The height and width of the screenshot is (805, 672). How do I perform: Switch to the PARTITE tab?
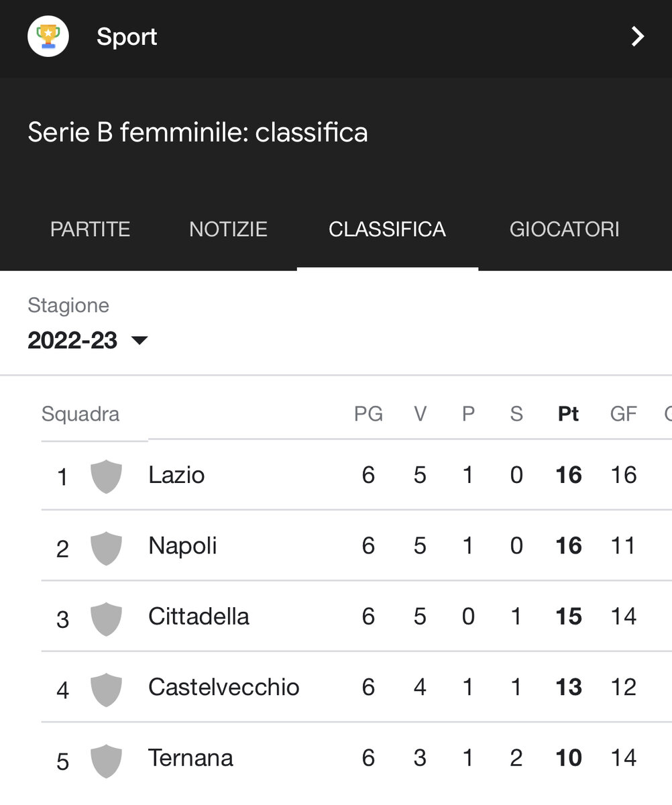pos(91,229)
